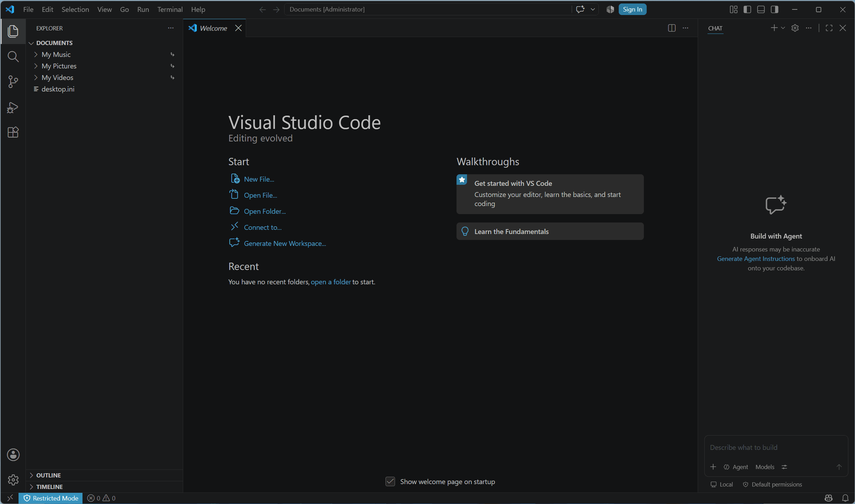
Task: Open Learn the Fundamentals walkthrough
Action: coord(550,231)
